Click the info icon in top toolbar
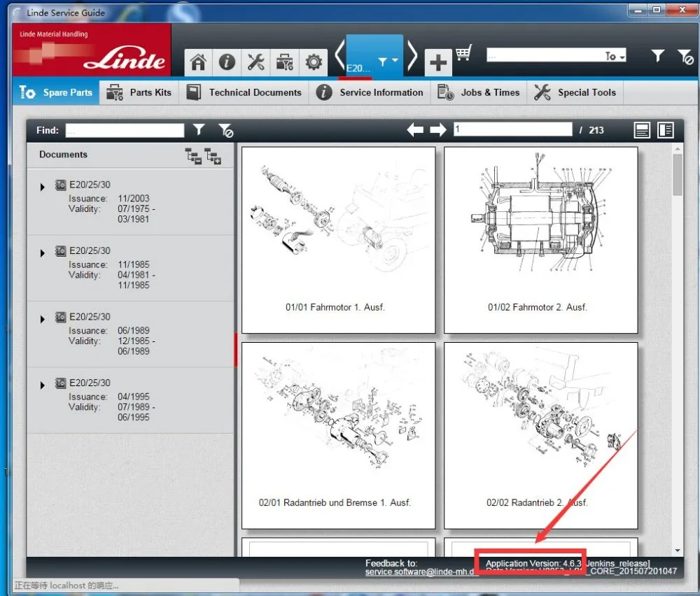 (x=227, y=62)
